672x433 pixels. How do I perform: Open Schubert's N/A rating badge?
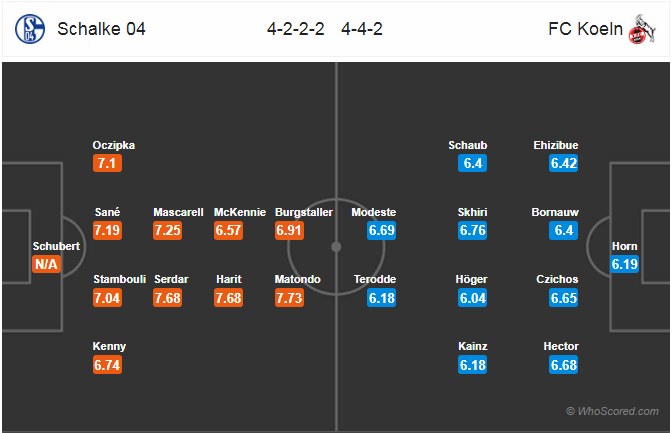[46, 264]
